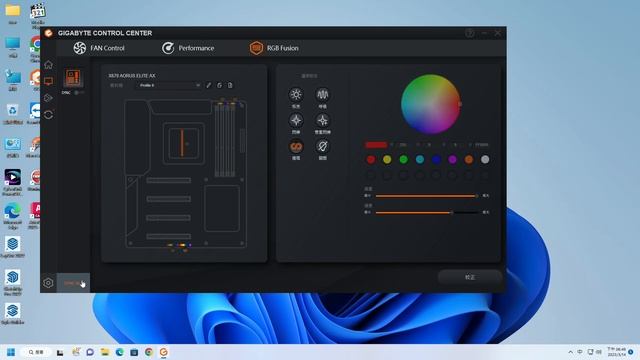
Task: Click the R value field showing 255
Action: coord(402,144)
